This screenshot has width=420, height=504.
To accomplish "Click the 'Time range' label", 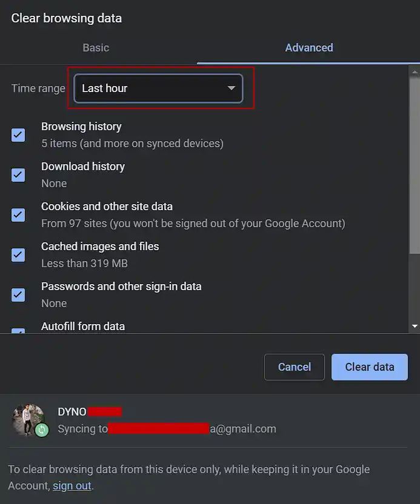I will (x=38, y=88).
